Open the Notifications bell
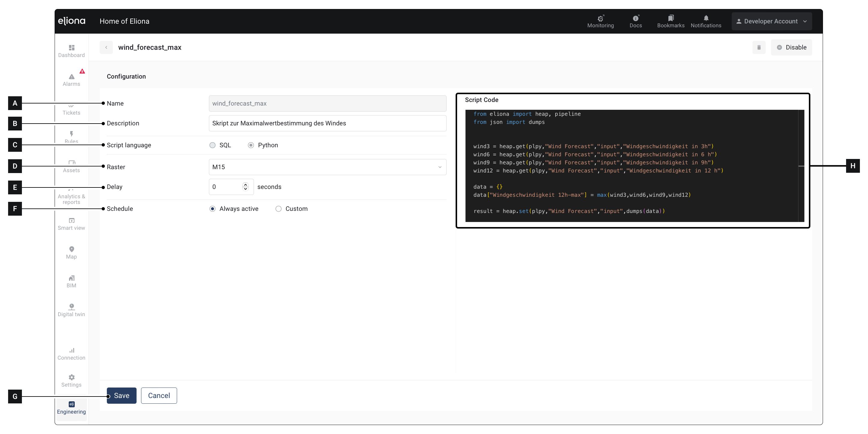Viewport: 868px width, 434px height. point(706,21)
